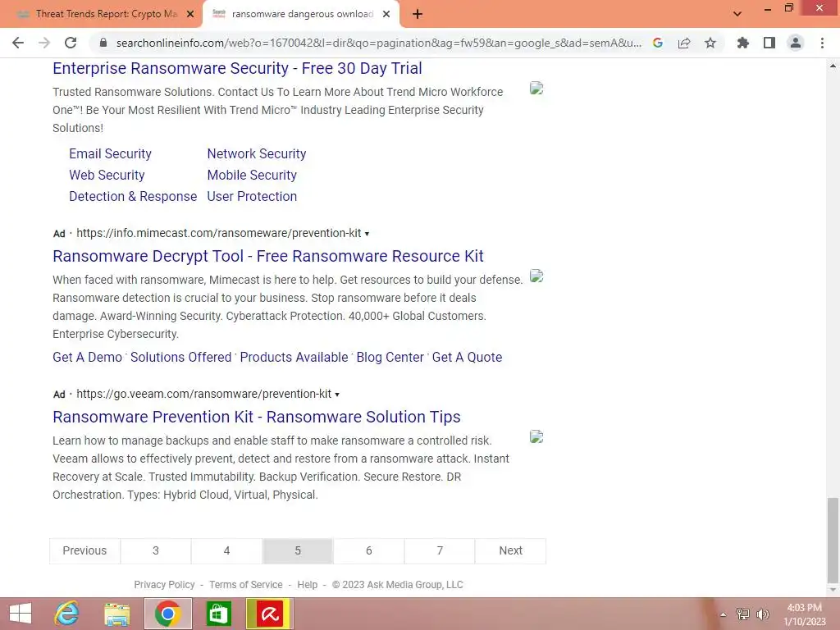840x630 pixels.
Task: Open the Email Security sitelink
Action: (111, 153)
